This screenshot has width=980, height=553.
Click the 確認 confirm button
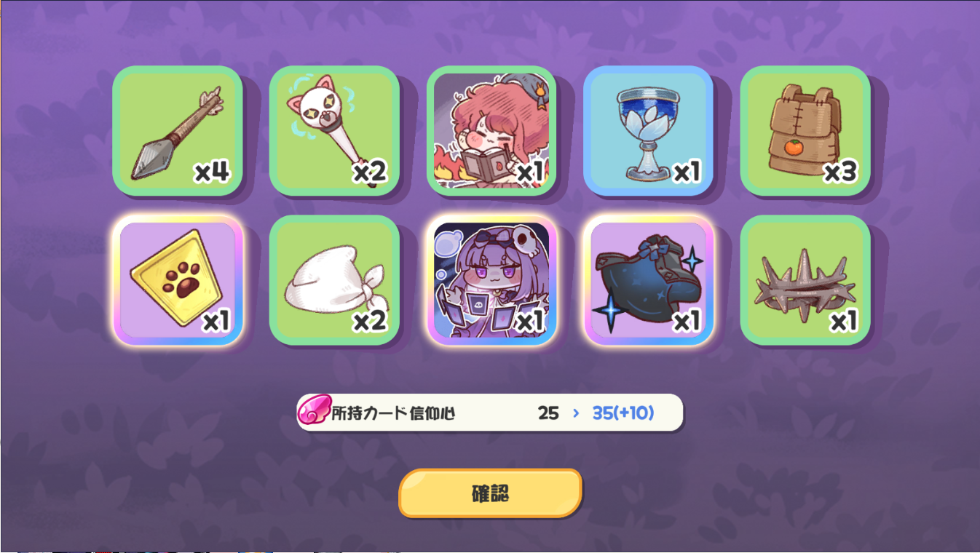(x=490, y=493)
